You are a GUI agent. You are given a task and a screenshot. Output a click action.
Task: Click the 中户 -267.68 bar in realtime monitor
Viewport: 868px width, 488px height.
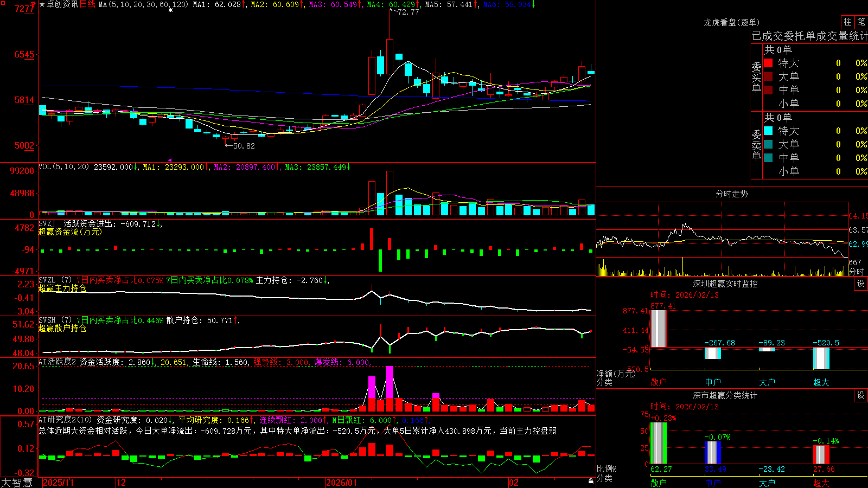pos(713,353)
